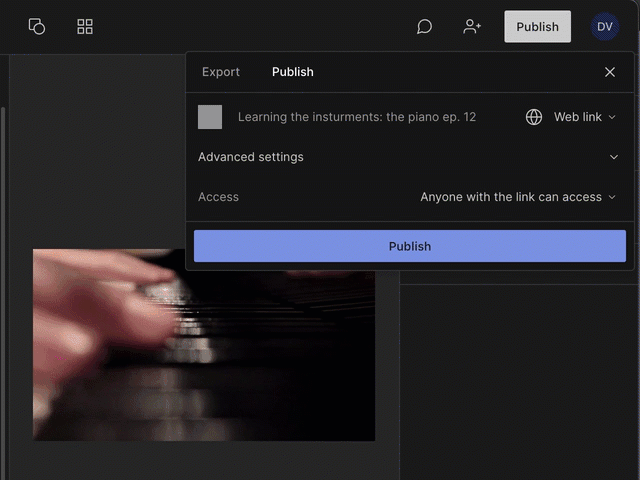Edit the title 'Learning the insturments' field
The image size is (640, 480).
[x=357, y=117]
